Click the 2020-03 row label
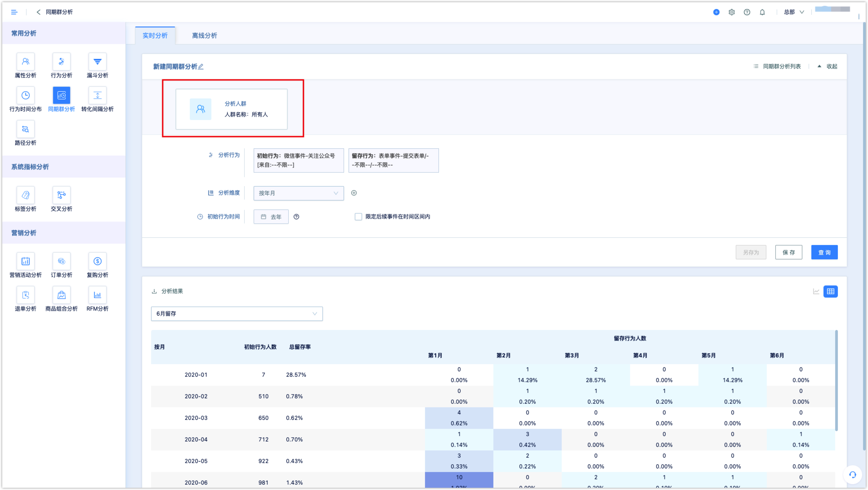868x490 pixels. click(x=196, y=418)
